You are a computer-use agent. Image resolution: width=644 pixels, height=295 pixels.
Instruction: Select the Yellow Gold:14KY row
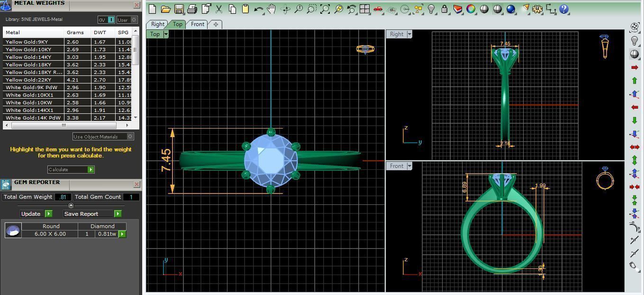(68, 57)
